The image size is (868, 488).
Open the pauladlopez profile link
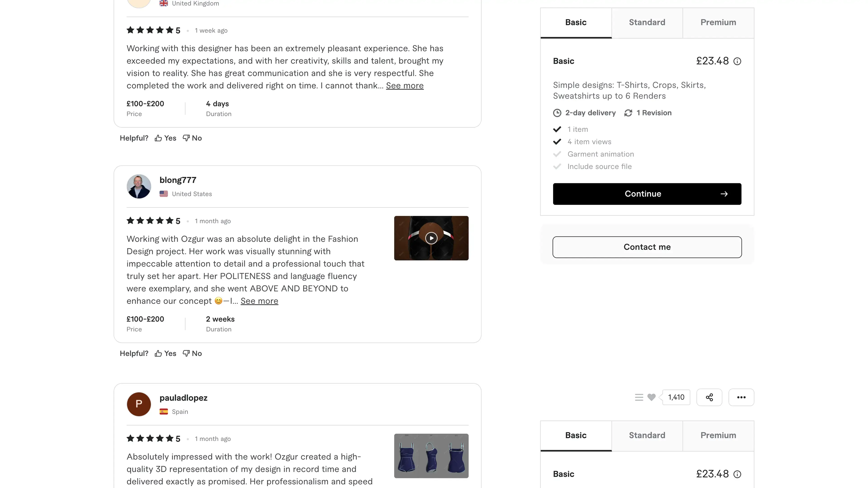tap(183, 398)
